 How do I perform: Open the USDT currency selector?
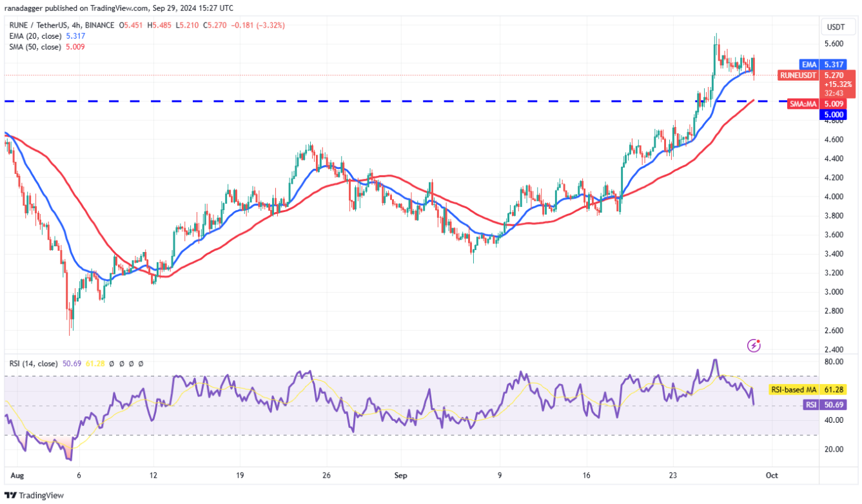tap(838, 27)
